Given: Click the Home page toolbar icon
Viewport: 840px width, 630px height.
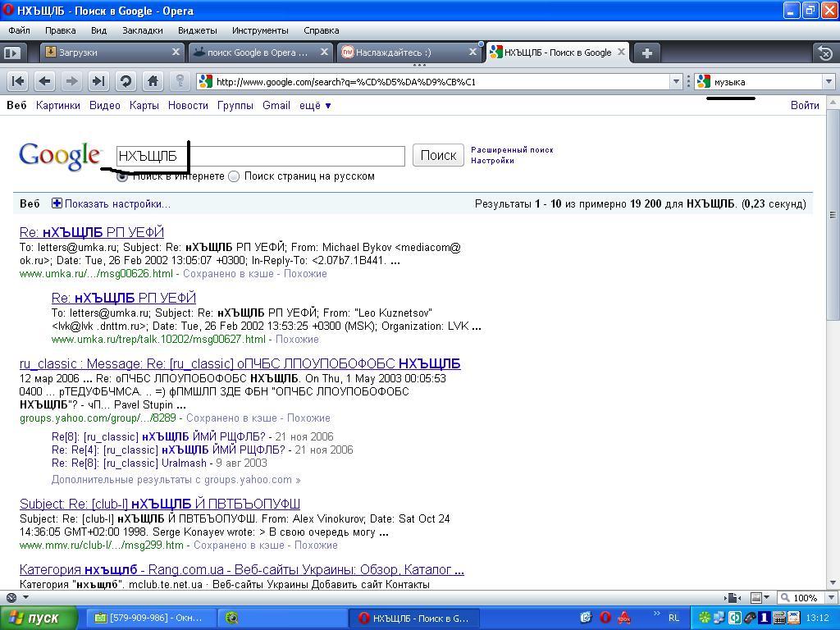Looking at the screenshot, I should click(153, 81).
